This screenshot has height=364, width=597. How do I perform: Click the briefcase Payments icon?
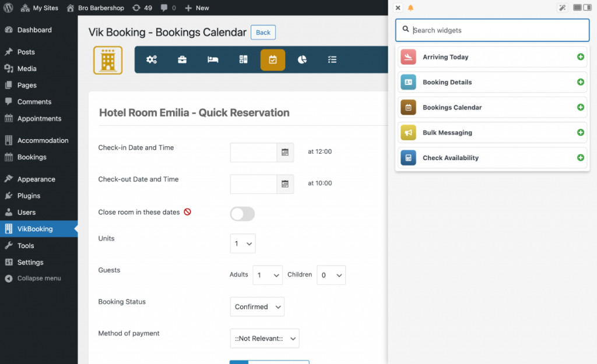click(x=182, y=59)
